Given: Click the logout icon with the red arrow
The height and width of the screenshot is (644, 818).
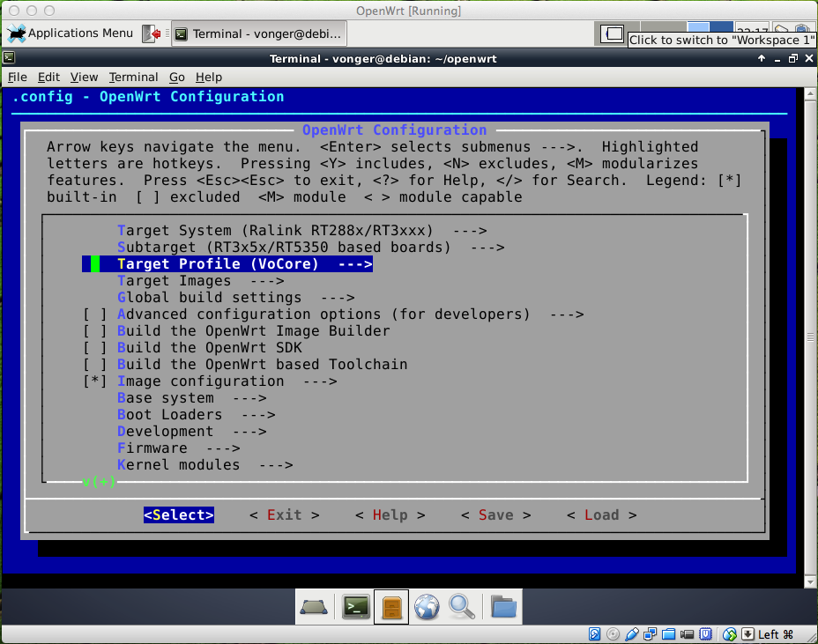Looking at the screenshot, I should click(152, 33).
